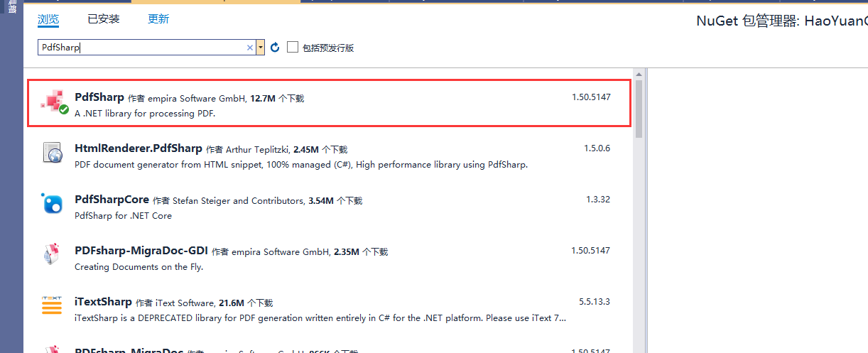868x353 pixels.
Task: Click the PdfSharpCore blue package icon
Action: (x=53, y=204)
